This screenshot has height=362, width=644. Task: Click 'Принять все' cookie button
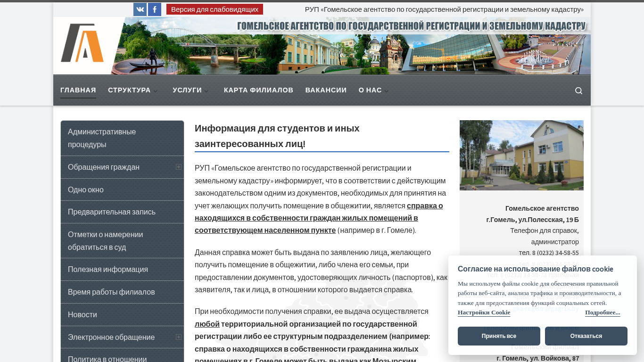click(x=499, y=336)
